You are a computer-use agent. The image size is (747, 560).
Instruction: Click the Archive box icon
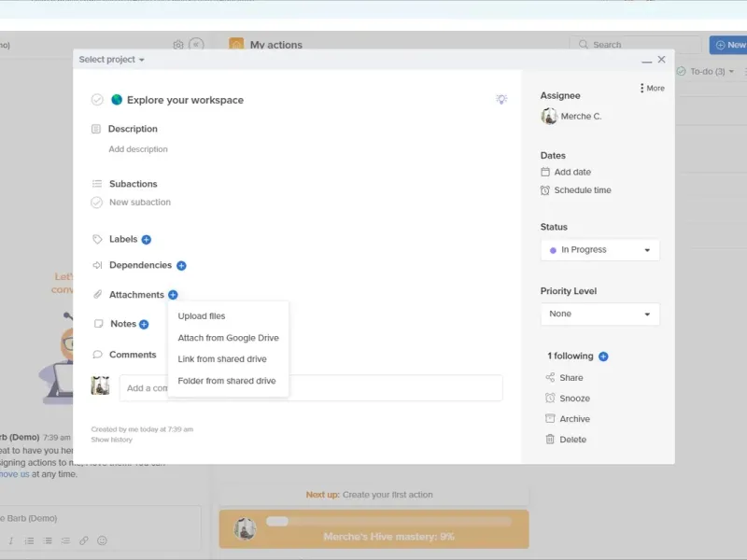[x=550, y=418]
